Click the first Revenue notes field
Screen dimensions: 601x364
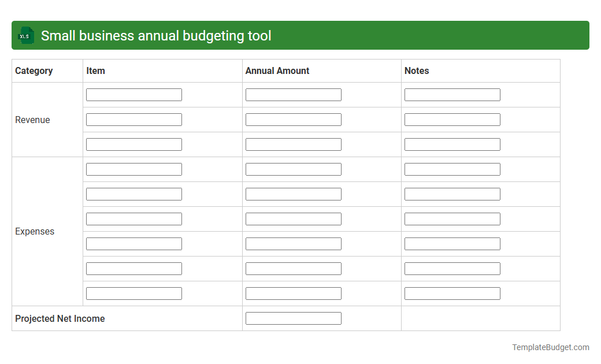452,94
